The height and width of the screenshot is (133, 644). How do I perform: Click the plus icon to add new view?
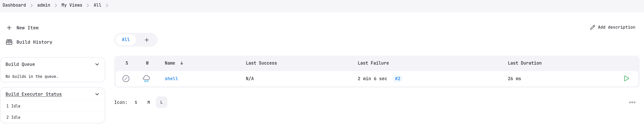point(147,40)
